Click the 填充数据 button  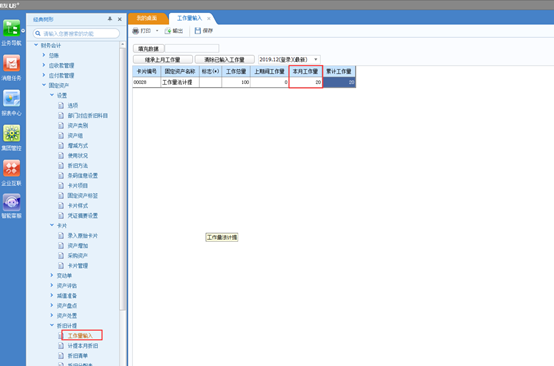(x=148, y=49)
